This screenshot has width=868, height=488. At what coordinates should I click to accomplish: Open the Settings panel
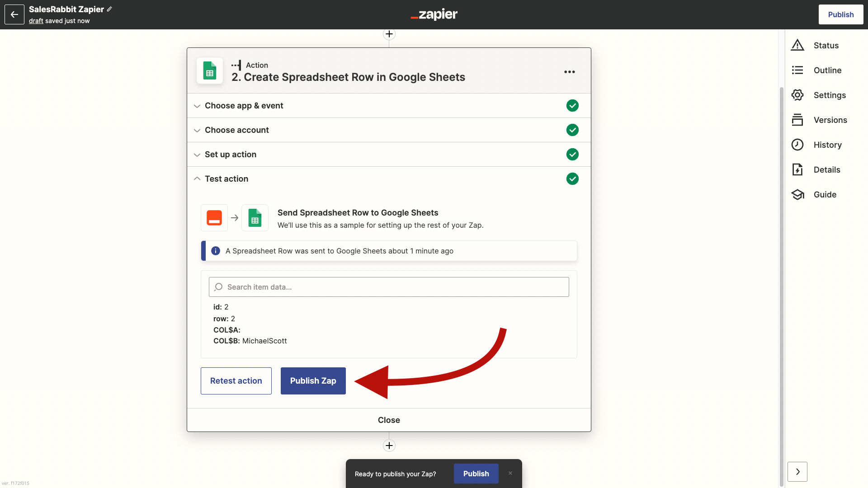[830, 95]
